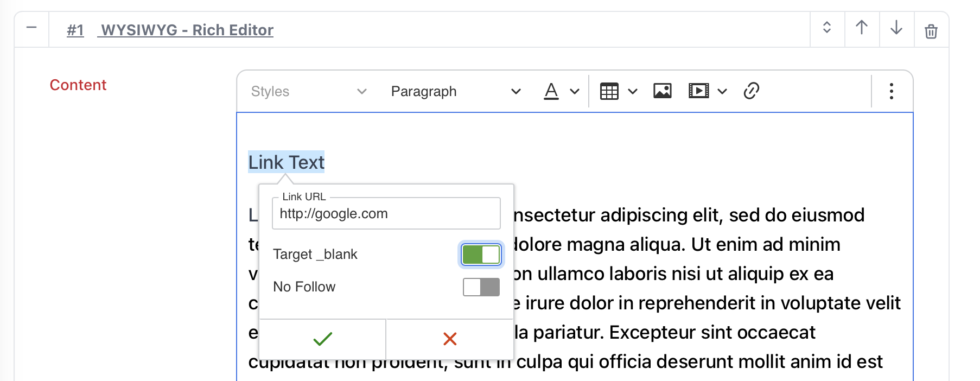Confirm link with the green checkmark
This screenshot has width=980, height=381.
[323, 339]
